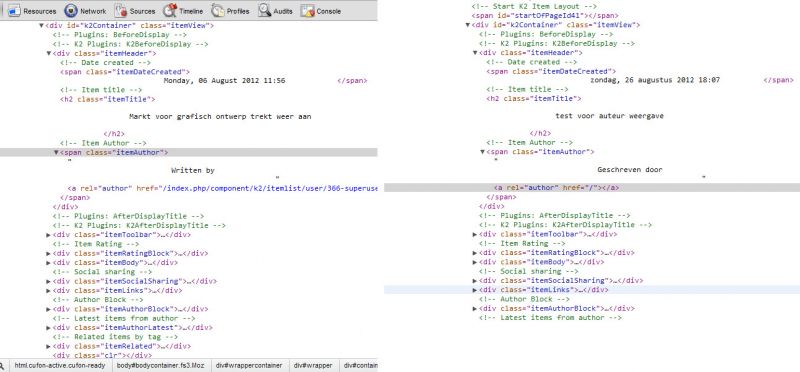Expand the itemRelated div
800x372 pixels.
coord(49,346)
